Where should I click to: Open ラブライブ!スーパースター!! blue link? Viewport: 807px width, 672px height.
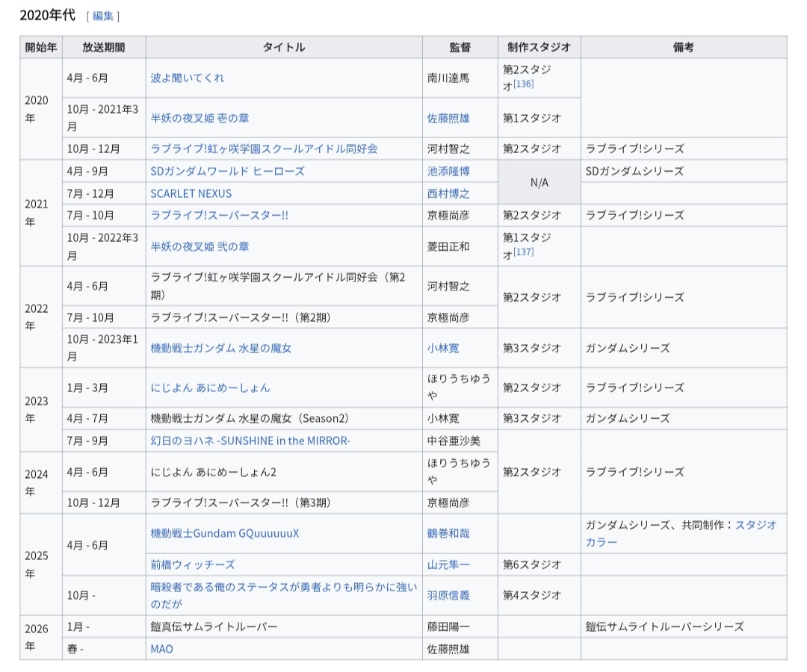click(219, 215)
